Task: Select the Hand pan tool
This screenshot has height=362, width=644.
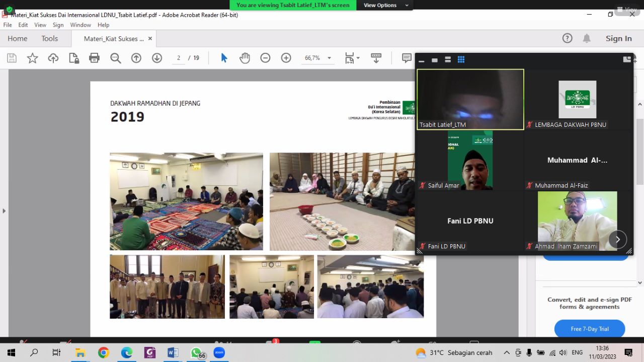Action: click(x=245, y=58)
